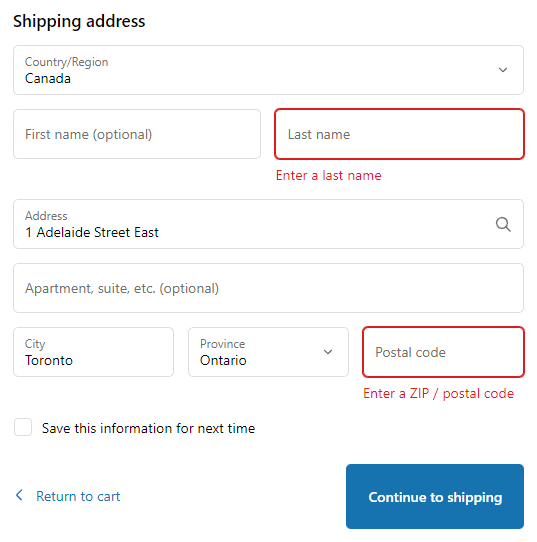Click the 'Enter a ZIP / postal code' error
Image resolution: width=537 pixels, height=542 pixels.
click(x=438, y=393)
